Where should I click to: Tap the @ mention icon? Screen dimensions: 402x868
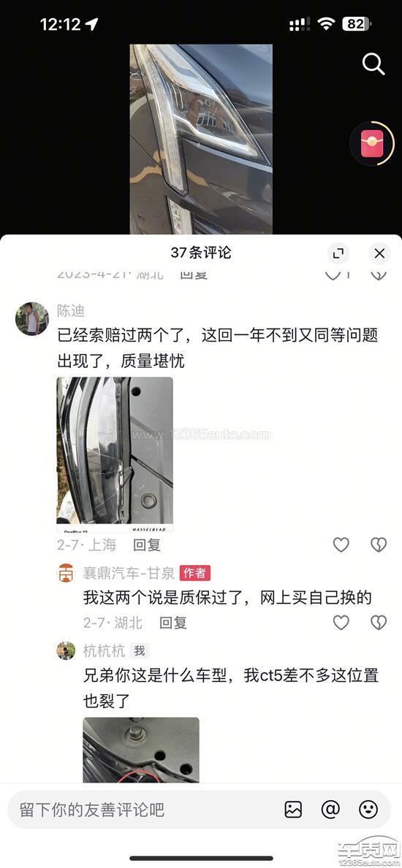330,810
